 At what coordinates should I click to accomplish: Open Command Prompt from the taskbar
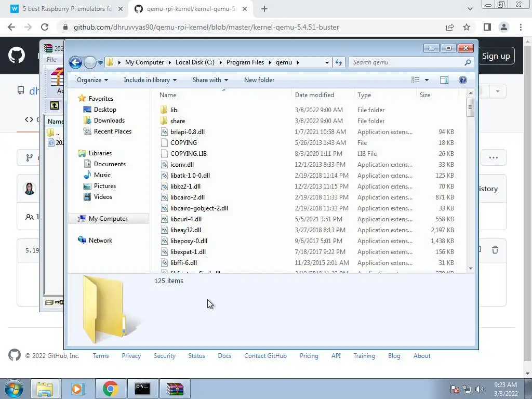pos(142,389)
